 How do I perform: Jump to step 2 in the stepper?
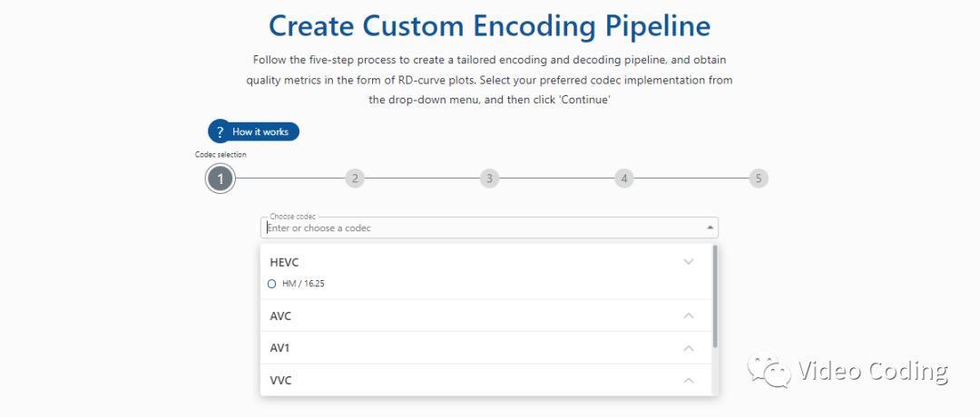click(x=355, y=179)
